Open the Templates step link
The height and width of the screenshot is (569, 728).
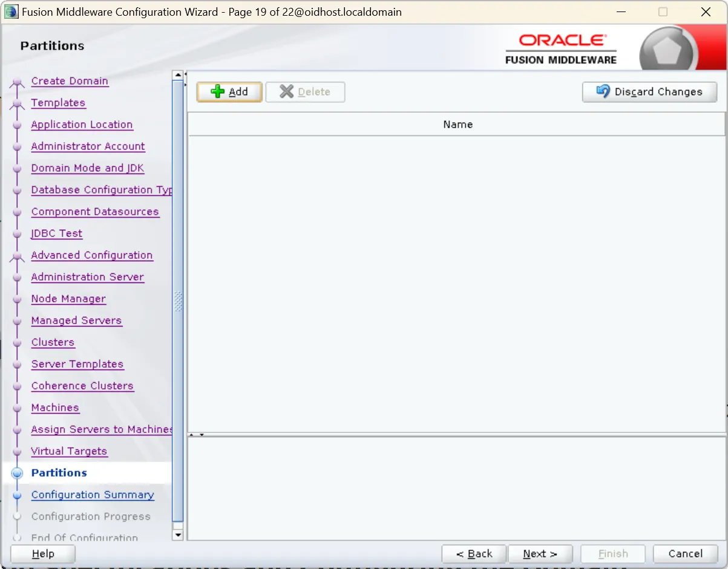(58, 103)
